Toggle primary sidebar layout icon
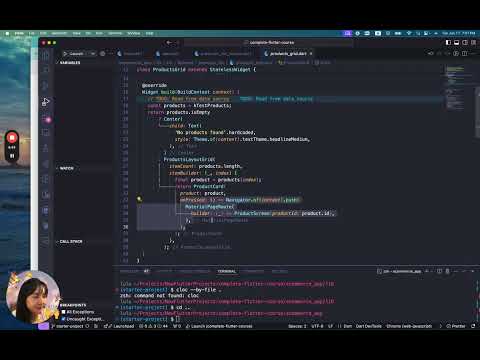The image size is (480, 360). point(448,43)
